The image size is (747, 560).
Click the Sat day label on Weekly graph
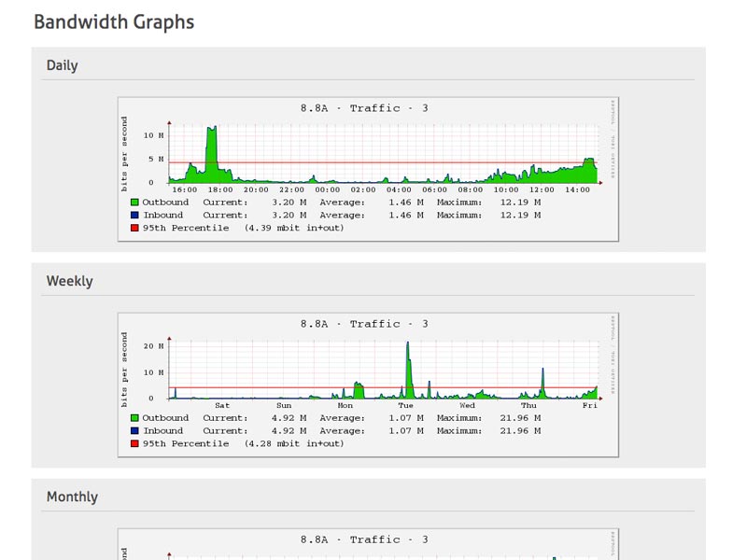pyautogui.click(x=222, y=406)
